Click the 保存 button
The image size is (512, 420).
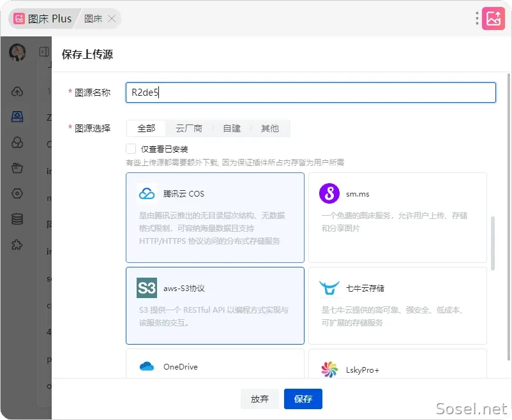click(303, 399)
